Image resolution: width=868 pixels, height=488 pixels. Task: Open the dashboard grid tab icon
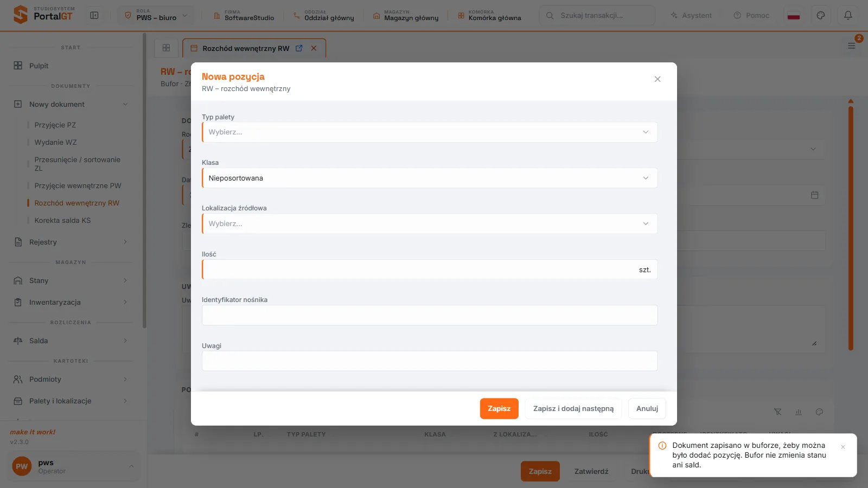166,48
